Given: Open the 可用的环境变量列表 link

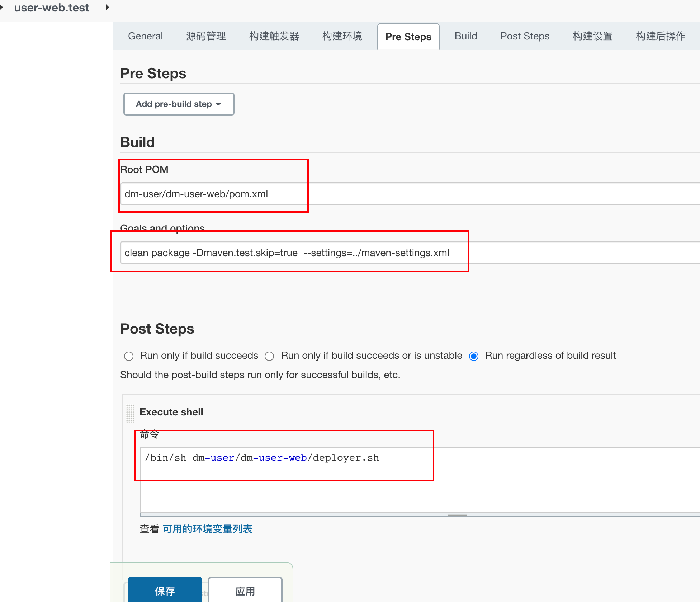Looking at the screenshot, I should 207,529.
